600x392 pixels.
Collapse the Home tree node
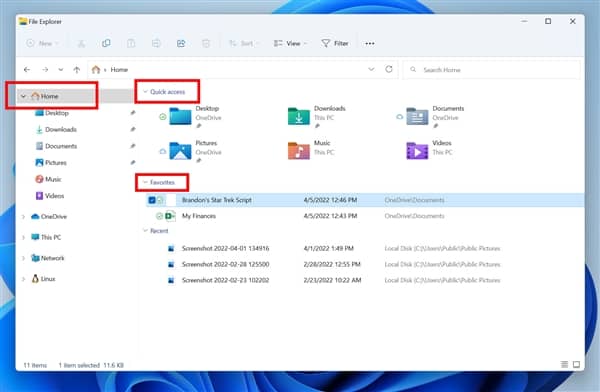pos(23,96)
